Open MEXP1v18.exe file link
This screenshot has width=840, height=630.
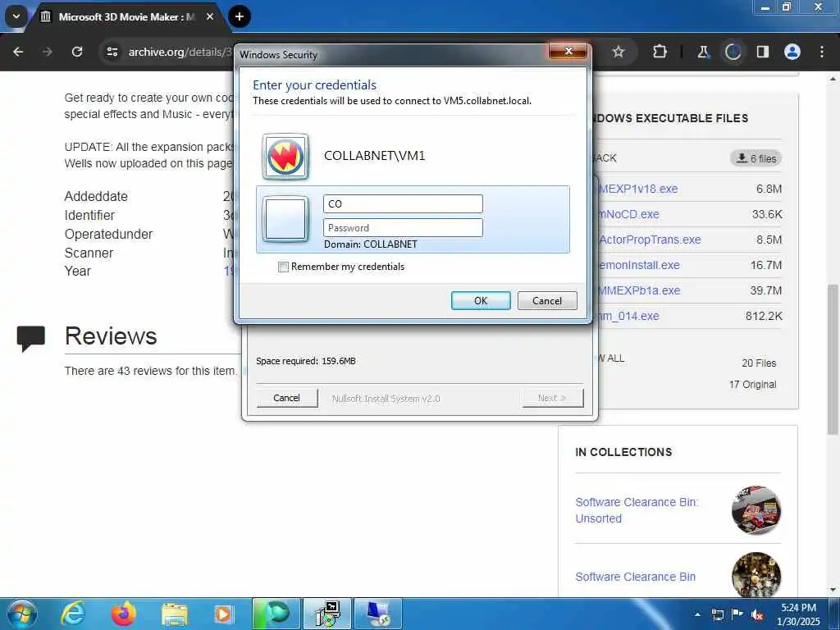637,189
